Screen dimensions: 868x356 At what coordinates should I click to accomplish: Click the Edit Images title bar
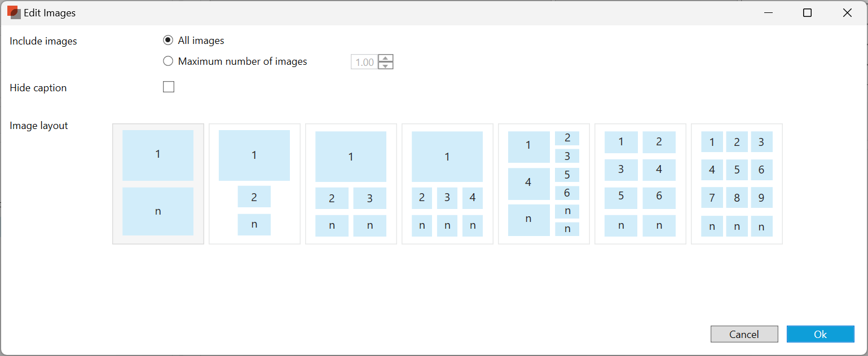point(395,13)
